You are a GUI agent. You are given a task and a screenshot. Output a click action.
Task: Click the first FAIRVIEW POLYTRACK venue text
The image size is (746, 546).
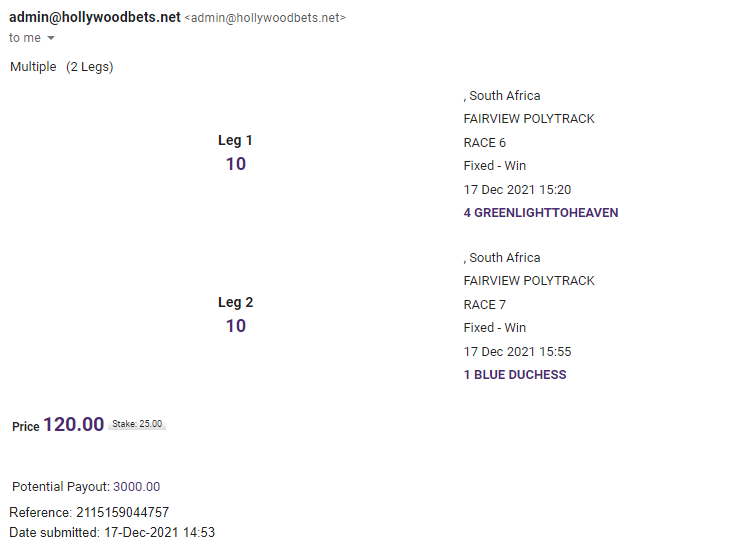pos(529,119)
